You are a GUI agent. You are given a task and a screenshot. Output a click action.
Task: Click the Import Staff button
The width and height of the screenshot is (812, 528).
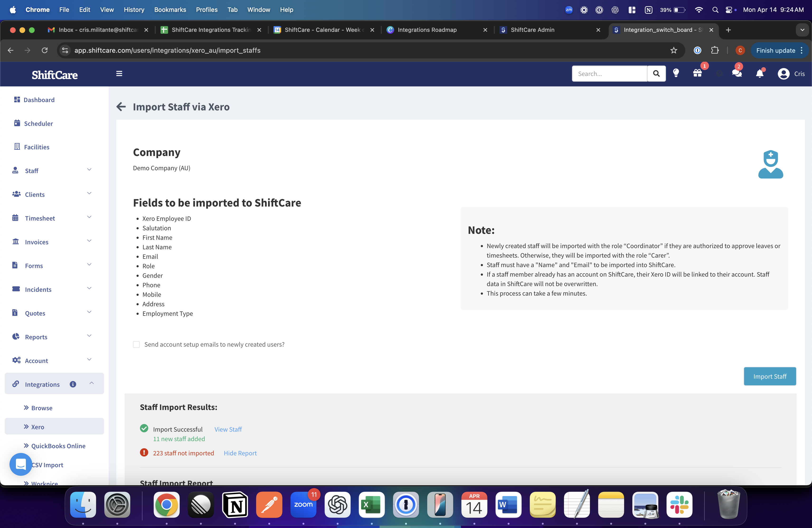pos(769,376)
